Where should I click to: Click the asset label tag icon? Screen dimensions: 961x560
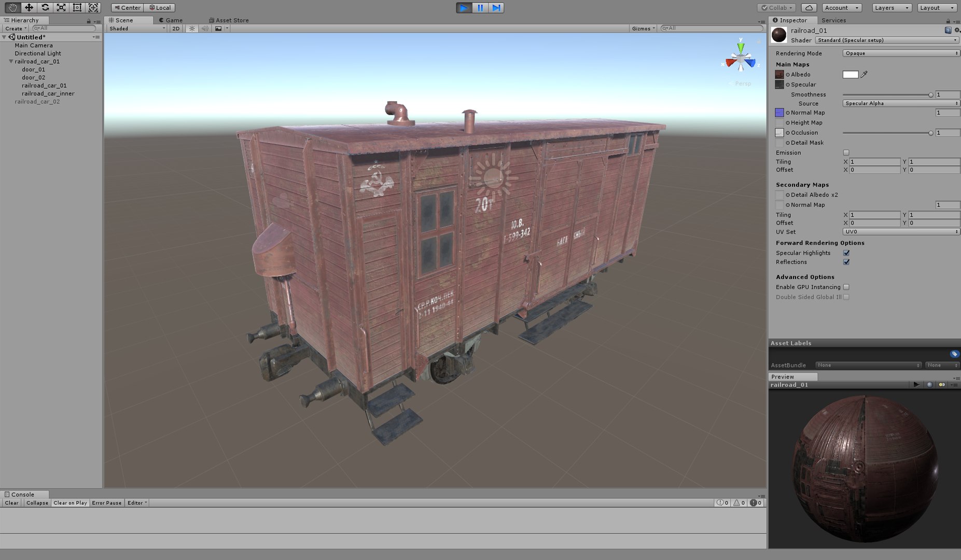click(954, 354)
